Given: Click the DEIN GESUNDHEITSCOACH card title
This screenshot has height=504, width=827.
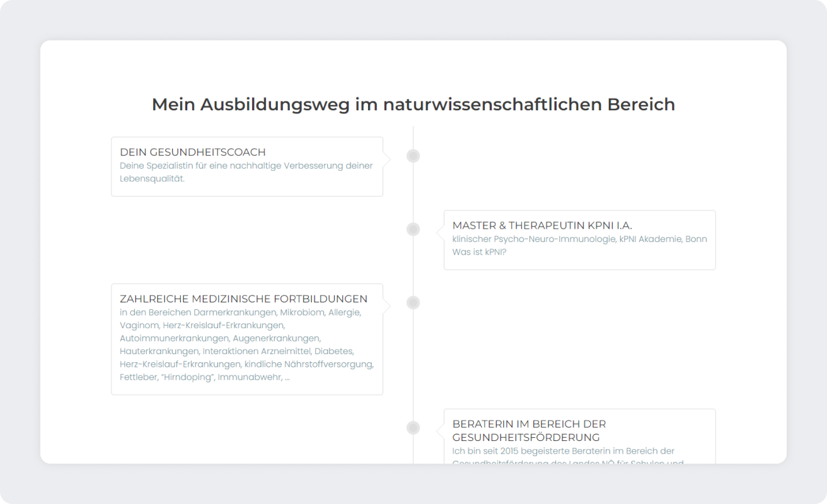Looking at the screenshot, I should pos(192,152).
